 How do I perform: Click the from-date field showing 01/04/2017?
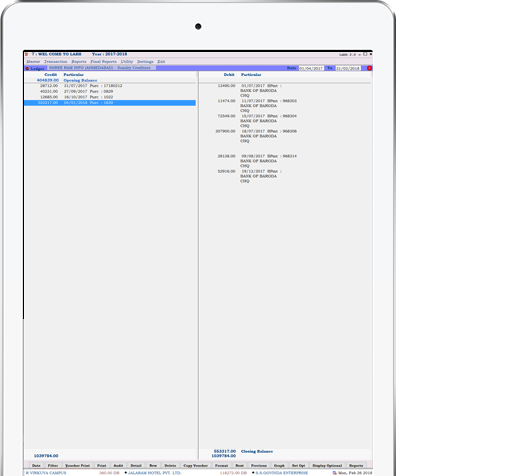click(311, 68)
